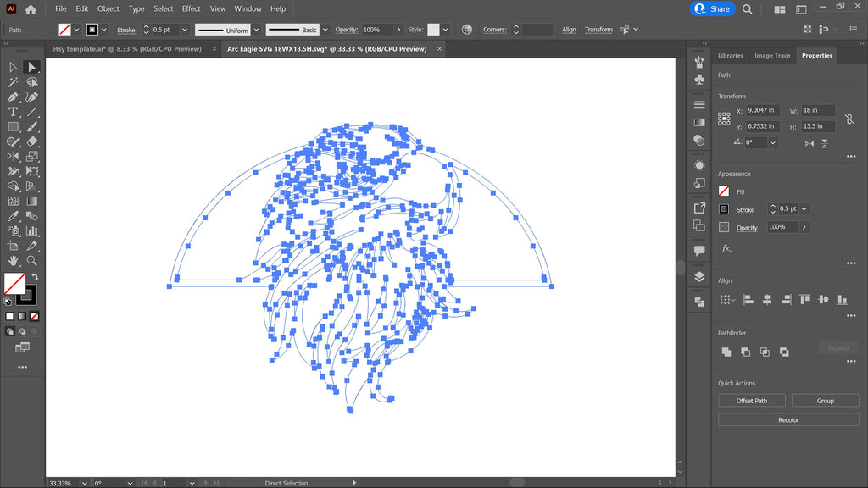
Task: Open the Window menu
Action: point(248,8)
